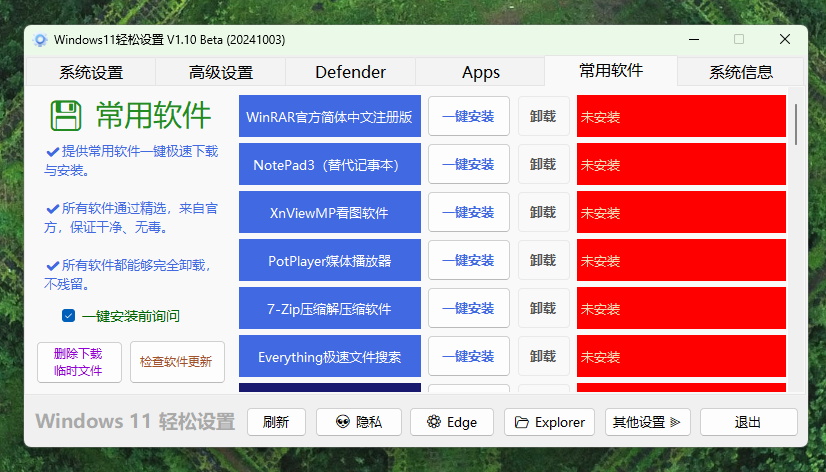Install PotPlayer with its 一键安装 button
826x472 pixels.
point(468,260)
